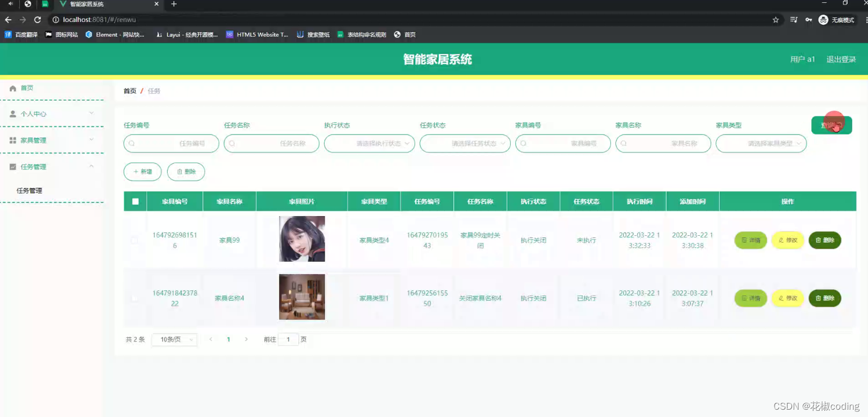Click the 添加时间 column header
The image size is (868, 417).
pyautogui.click(x=692, y=201)
